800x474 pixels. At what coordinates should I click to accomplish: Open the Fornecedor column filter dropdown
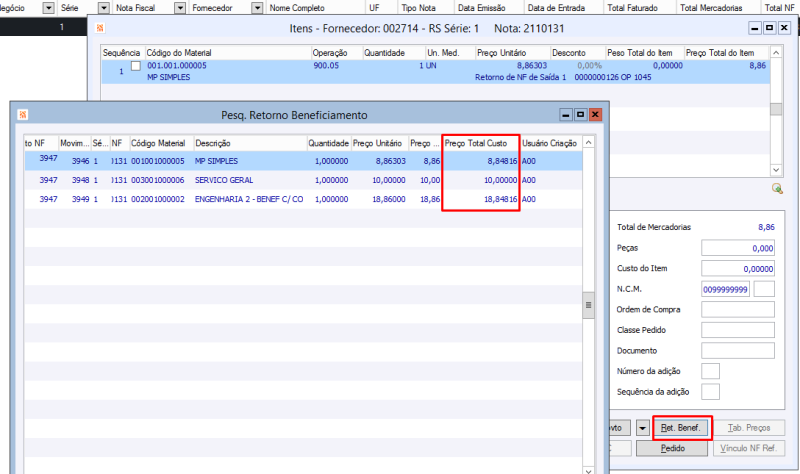point(257,8)
